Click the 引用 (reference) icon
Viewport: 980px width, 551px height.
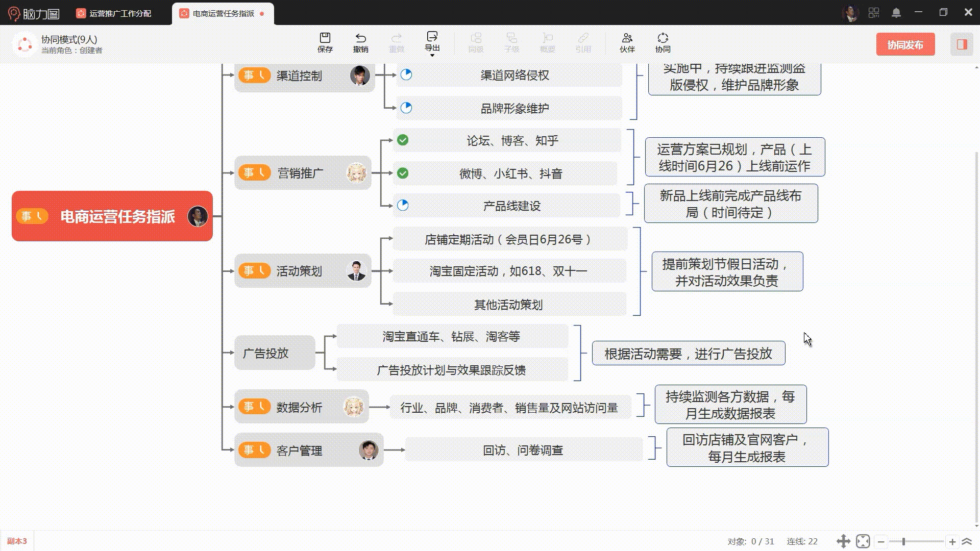[583, 43]
